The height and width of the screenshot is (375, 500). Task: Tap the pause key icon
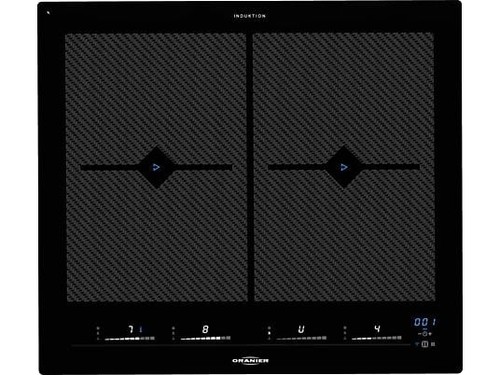pos(425,344)
